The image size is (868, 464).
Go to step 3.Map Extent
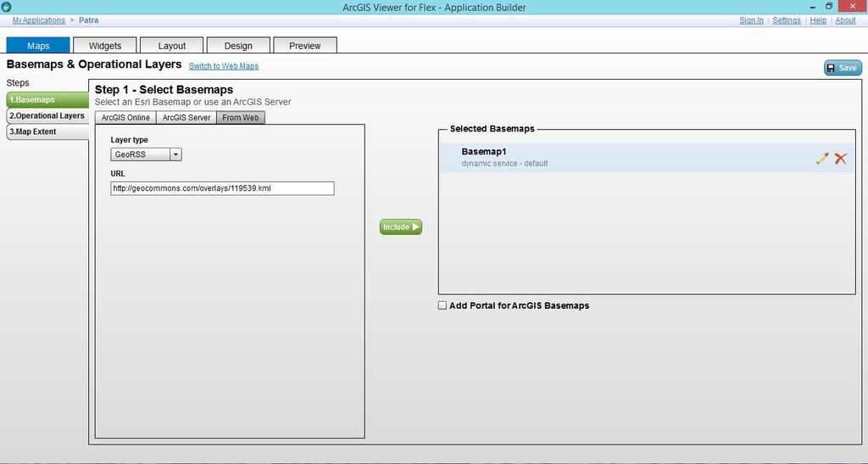click(x=47, y=131)
